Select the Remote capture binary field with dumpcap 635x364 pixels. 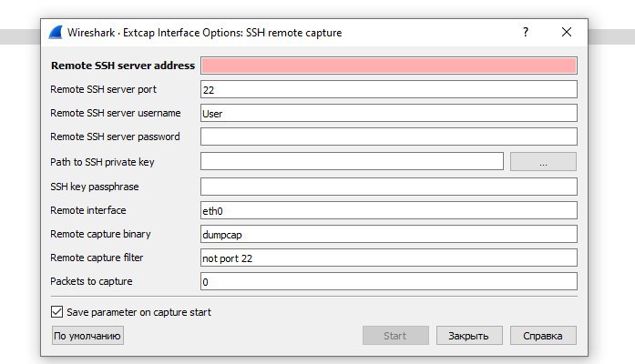[x=389, y=234]
